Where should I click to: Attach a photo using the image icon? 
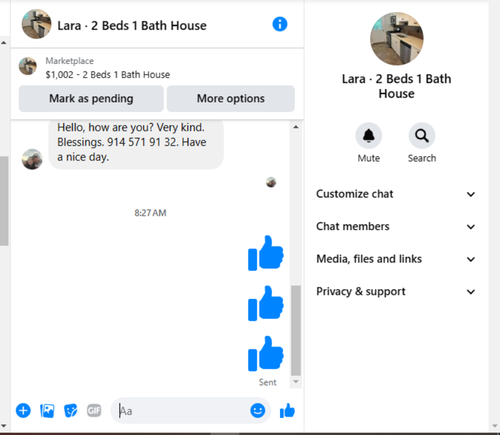pyautogui.click(x=47, y=411)
